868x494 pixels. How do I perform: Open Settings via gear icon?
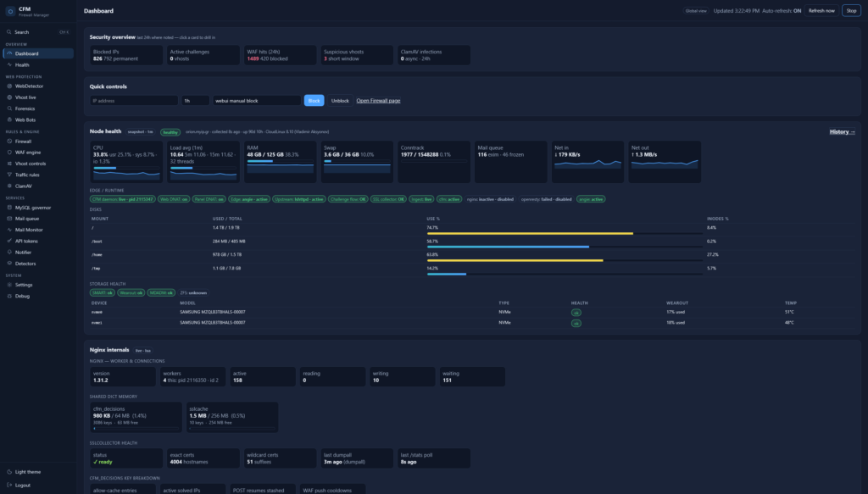click(9, 285)
